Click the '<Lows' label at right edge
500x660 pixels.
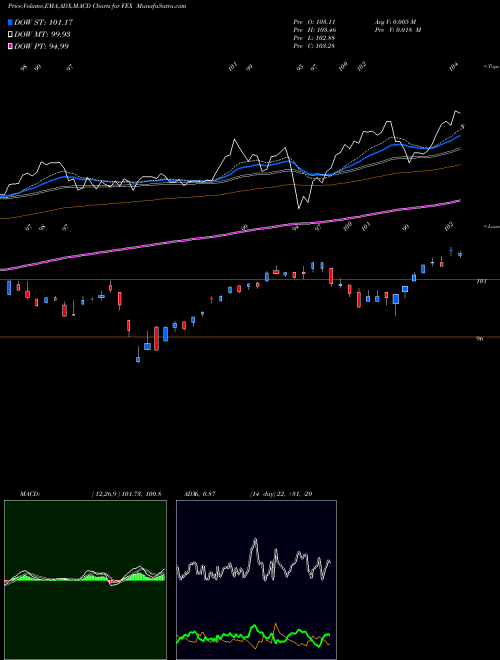click(x=491, y=226)
